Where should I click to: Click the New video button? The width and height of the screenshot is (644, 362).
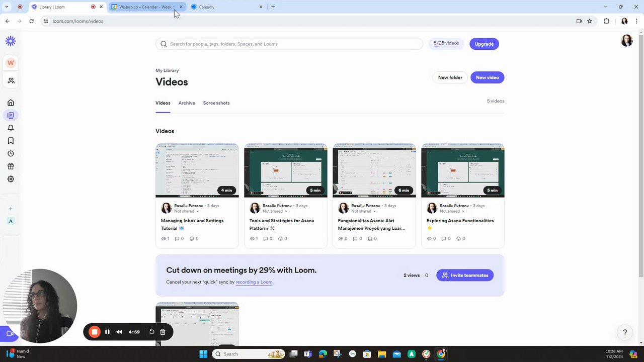coord(487,77)
